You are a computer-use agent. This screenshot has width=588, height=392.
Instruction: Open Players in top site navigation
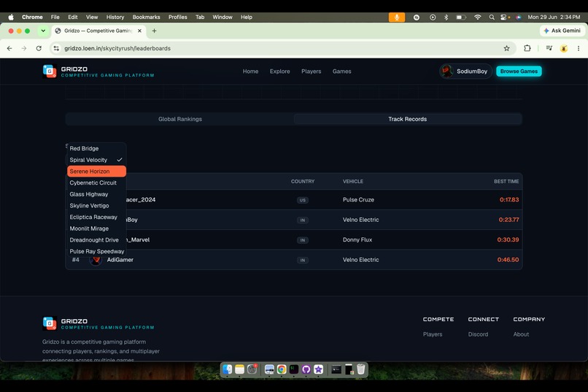pos(312,72)
